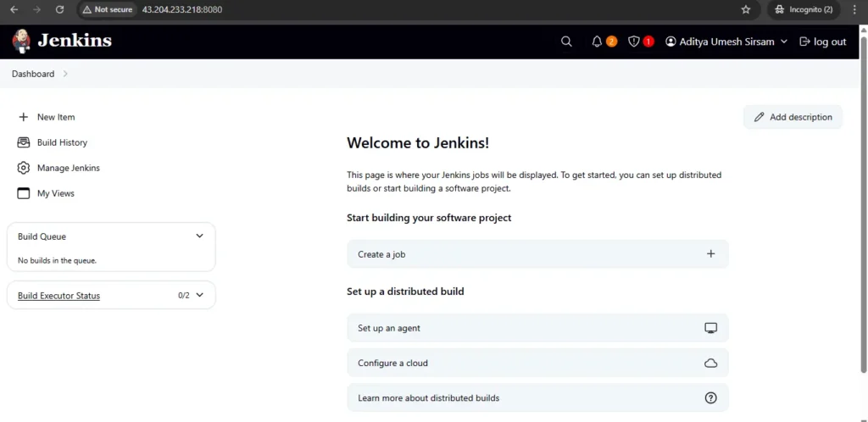Collapse the Build Queue panel
This screenshot has height=422, width=868.
point(200,236)
